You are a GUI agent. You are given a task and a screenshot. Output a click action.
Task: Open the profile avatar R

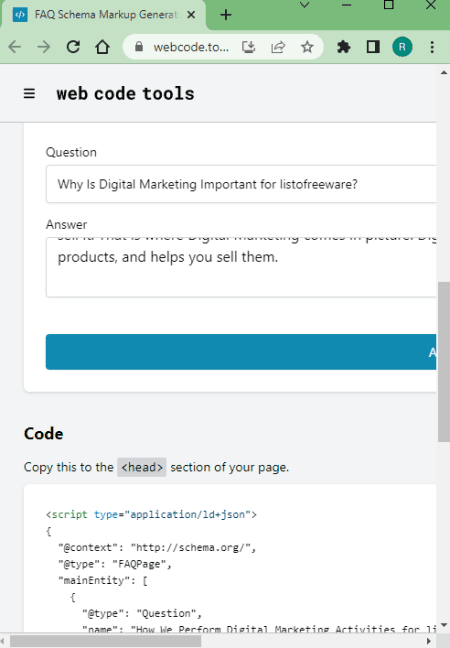coord(402,47)
